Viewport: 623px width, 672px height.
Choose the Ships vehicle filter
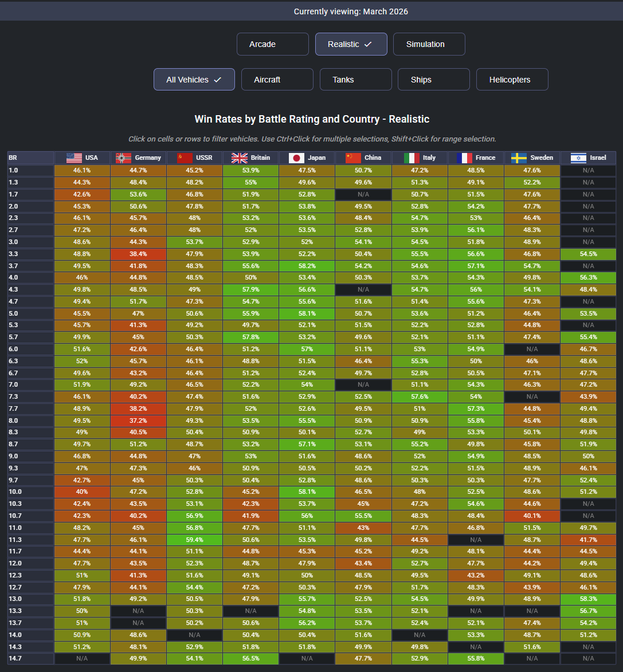pyautogui.click(x=433, y=80)
